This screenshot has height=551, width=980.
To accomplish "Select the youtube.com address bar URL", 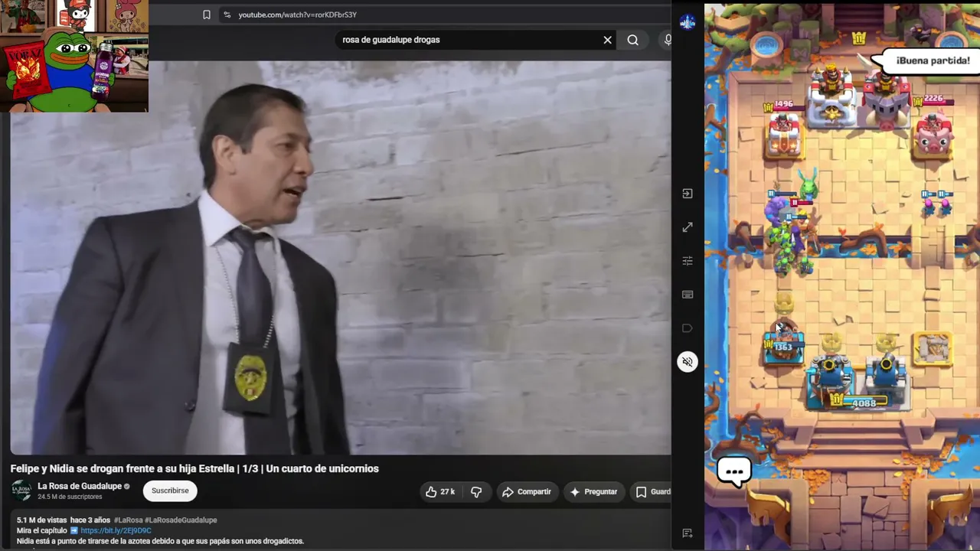I will (297, 15).
